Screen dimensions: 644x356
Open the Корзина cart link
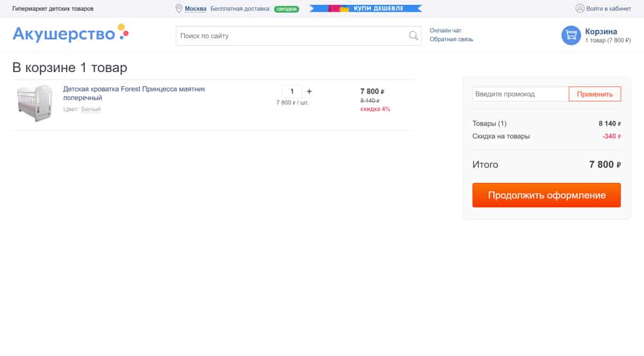click(601, 32)
